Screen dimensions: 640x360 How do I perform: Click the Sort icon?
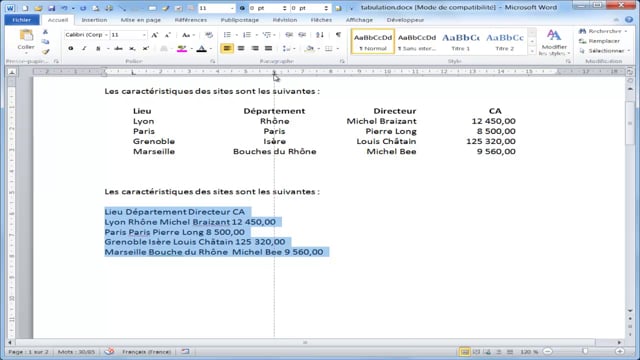(320, 35)
